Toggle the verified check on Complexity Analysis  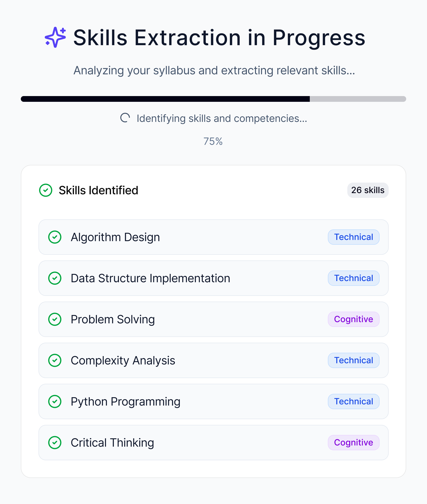click(x=55, y=361)
